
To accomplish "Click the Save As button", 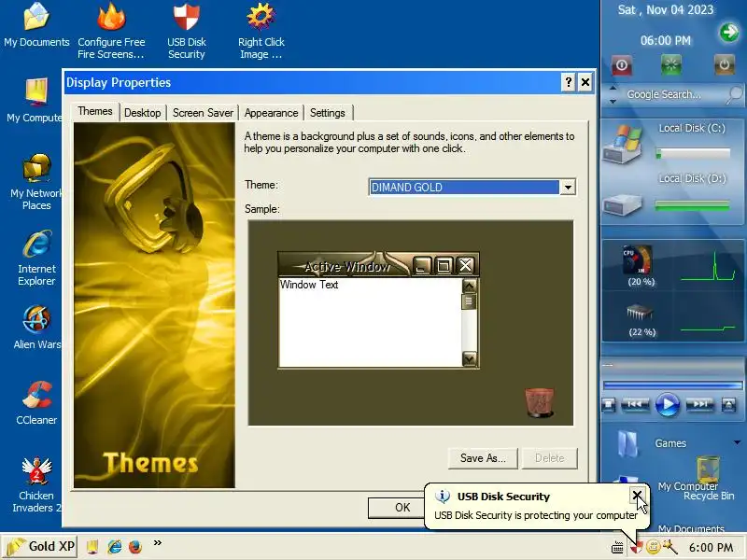I will [x=483, y=458].
